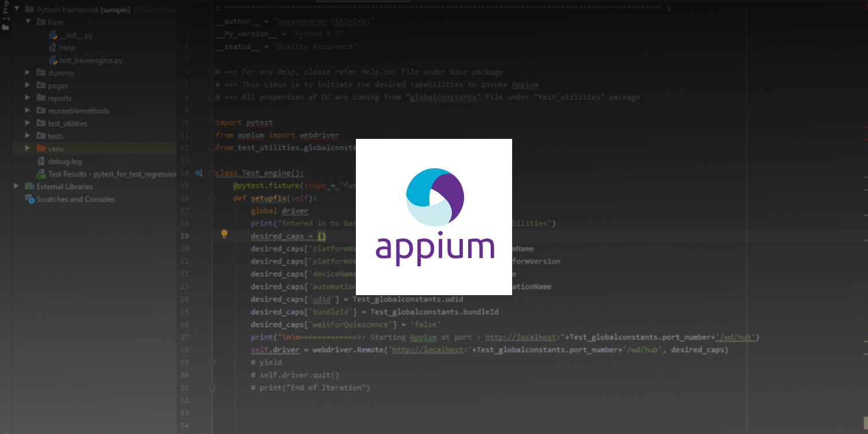Expand the reuseablemethods folder
The image size is (868, 434).
click(28, 111)
